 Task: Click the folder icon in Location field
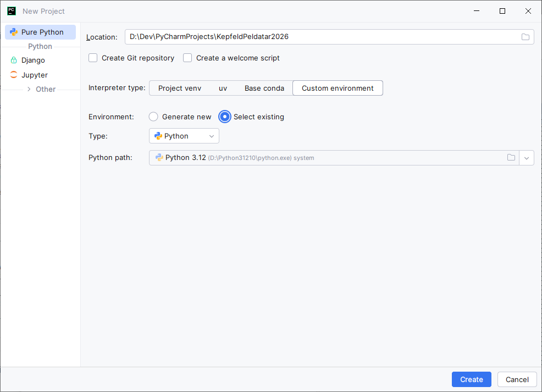click(525, 37)
